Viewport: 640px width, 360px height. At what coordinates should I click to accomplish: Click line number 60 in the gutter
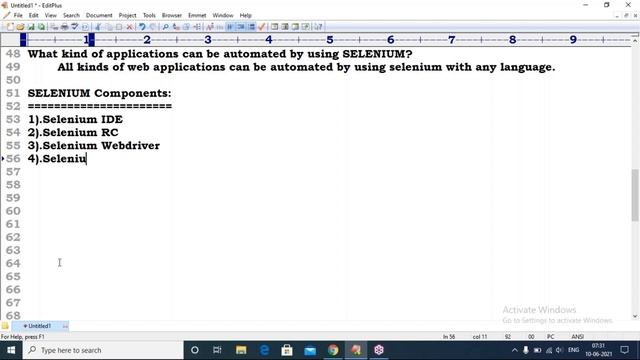[x=13, y=211]
